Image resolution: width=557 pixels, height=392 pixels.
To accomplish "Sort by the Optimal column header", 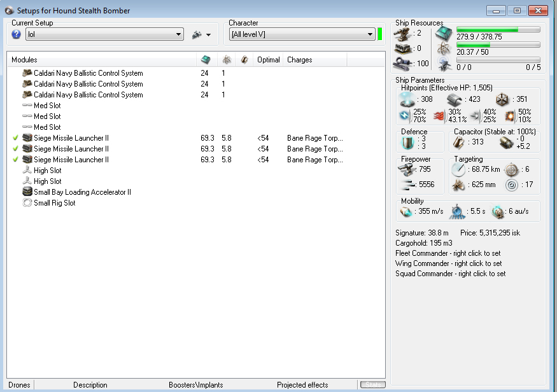I will (268, 60).
